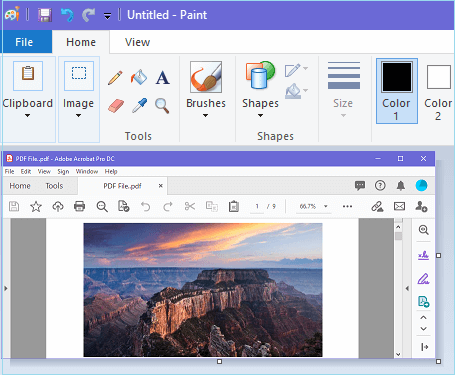
Task: Select the Pencil tool in Paint
Action: [x=115, y=78]
